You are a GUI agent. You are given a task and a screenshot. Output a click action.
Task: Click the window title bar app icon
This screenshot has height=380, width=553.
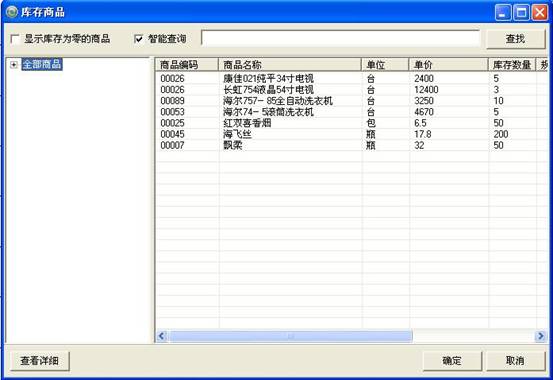pyautogui.click(x=12, y=12)
